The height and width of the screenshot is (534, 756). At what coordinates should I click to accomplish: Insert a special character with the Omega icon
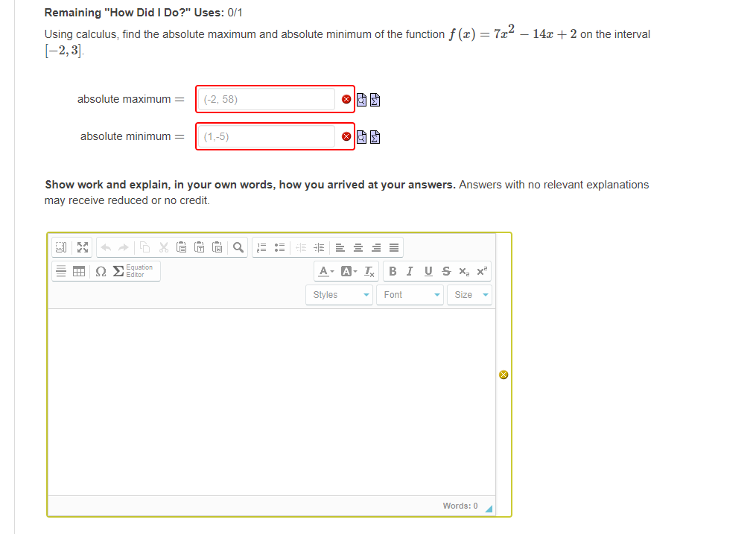coord(101,271)
